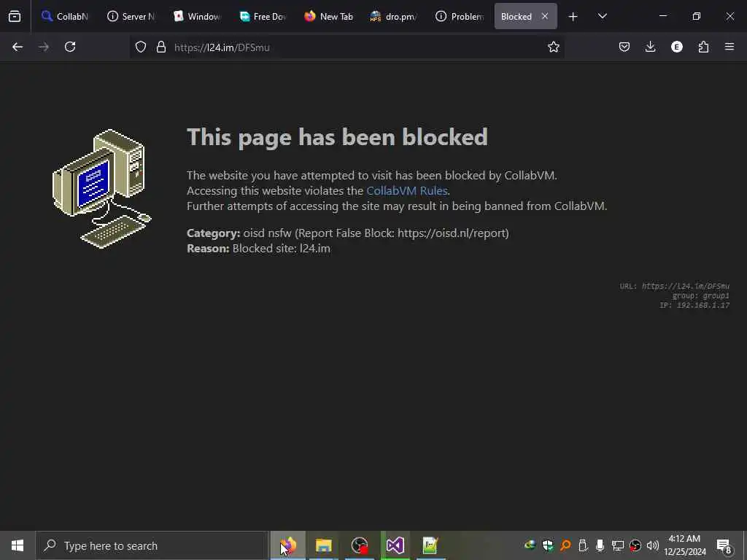Screen dimensions: 747x560
Task: Switch to the dro.pm tab
Action: pos(394,16)
